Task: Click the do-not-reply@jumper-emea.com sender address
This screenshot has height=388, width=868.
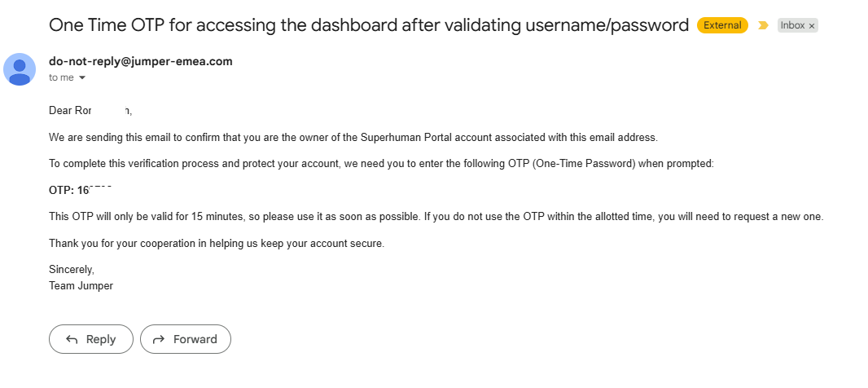Action: (x=141, y=61)
